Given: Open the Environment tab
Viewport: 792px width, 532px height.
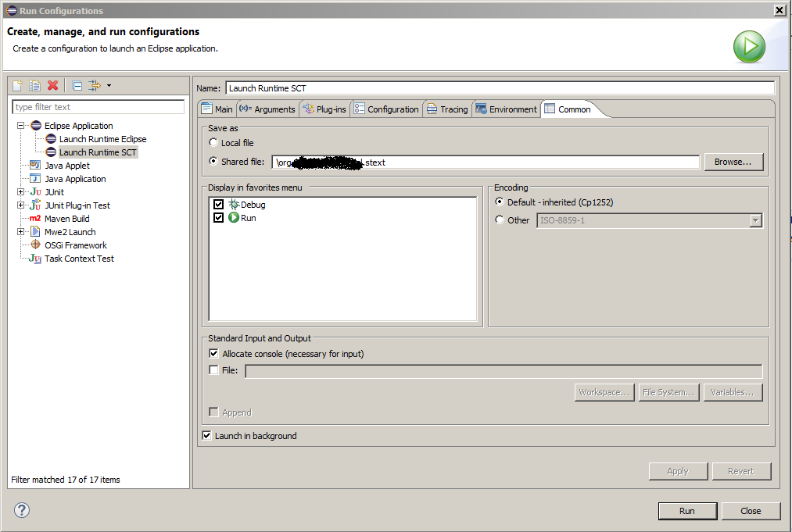Looking at the screenshot, I should click(506, 109).
